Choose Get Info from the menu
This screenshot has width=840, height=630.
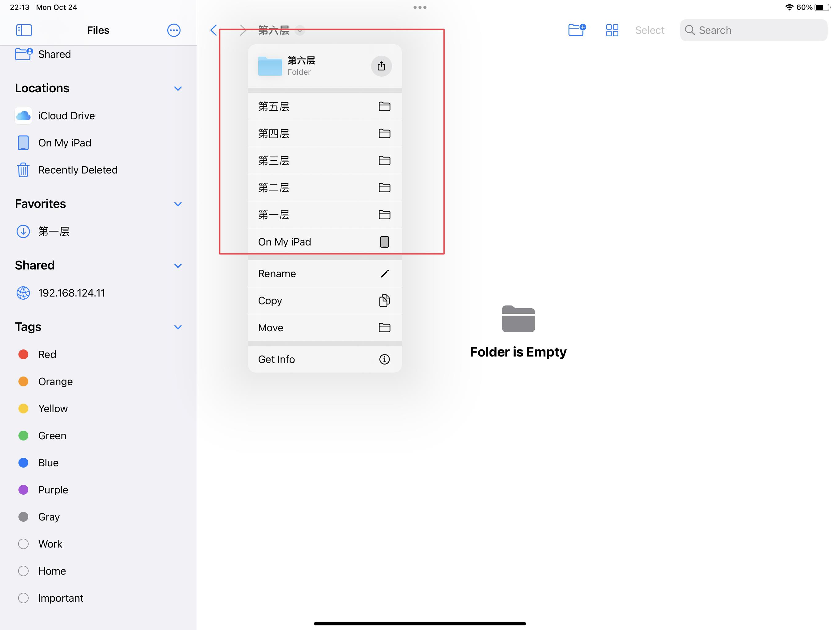325,359
